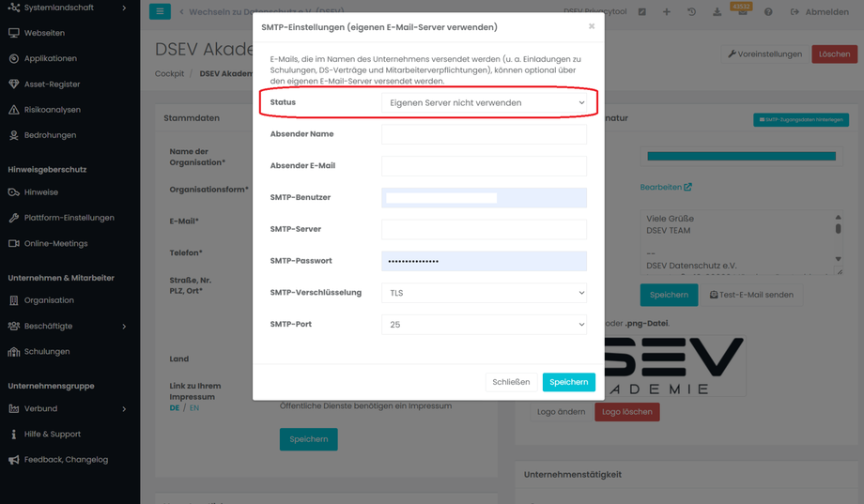
Task: Expand the Systemlandschaft chevron
Action: point(124,8)
